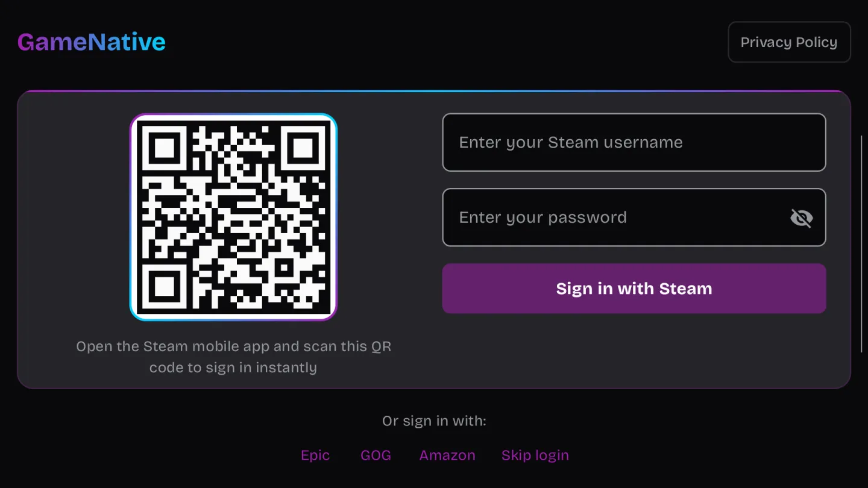Click the QR scan instruction text
Screen dimensions: 868x488
(x=233, y=357)
